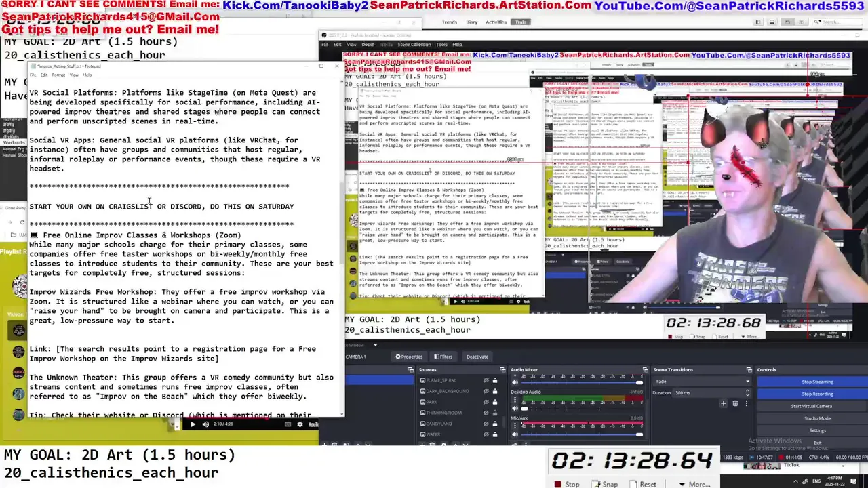Open the Help menu in Notepad
This screenshot has width=868, height=488.
(x=87, y=75)
